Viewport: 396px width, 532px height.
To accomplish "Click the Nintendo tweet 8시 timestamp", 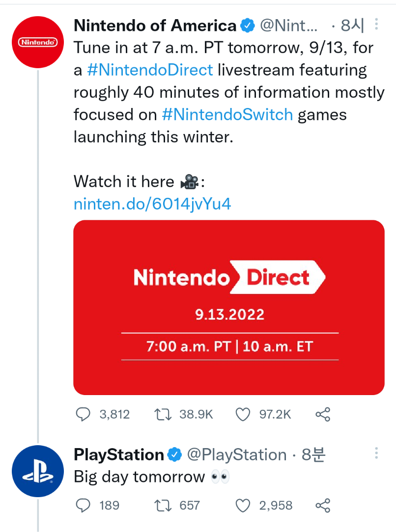I will click(x=352, y=25).
